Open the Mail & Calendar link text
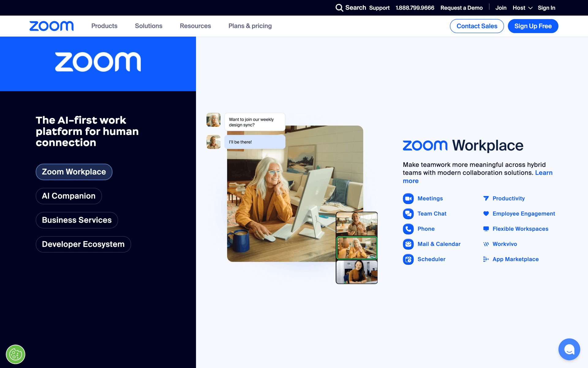This screenshot has width=588, height=368. (439, 244)
